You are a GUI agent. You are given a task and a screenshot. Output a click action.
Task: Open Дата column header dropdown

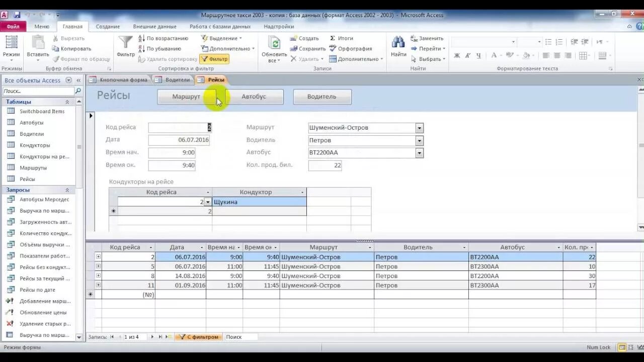point(202,248)
